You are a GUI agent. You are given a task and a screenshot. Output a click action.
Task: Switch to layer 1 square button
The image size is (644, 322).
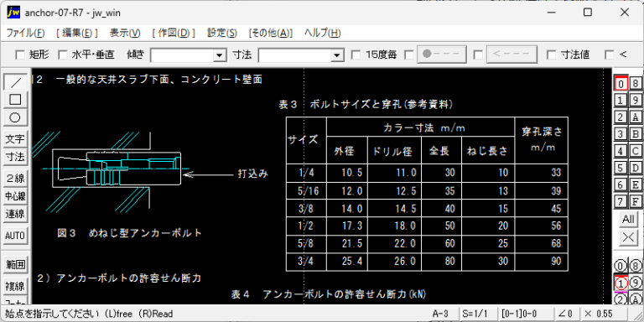click(621, 101)
